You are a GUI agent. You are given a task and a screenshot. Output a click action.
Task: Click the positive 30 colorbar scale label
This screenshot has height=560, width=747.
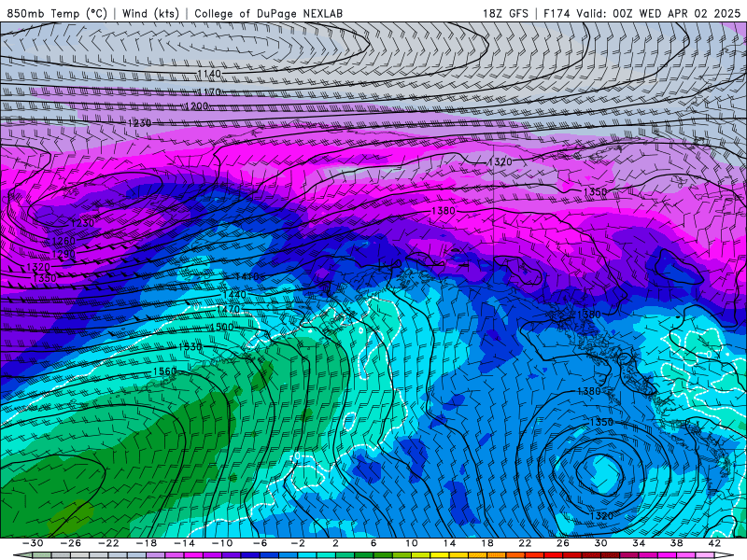click(x=600, y=543)
